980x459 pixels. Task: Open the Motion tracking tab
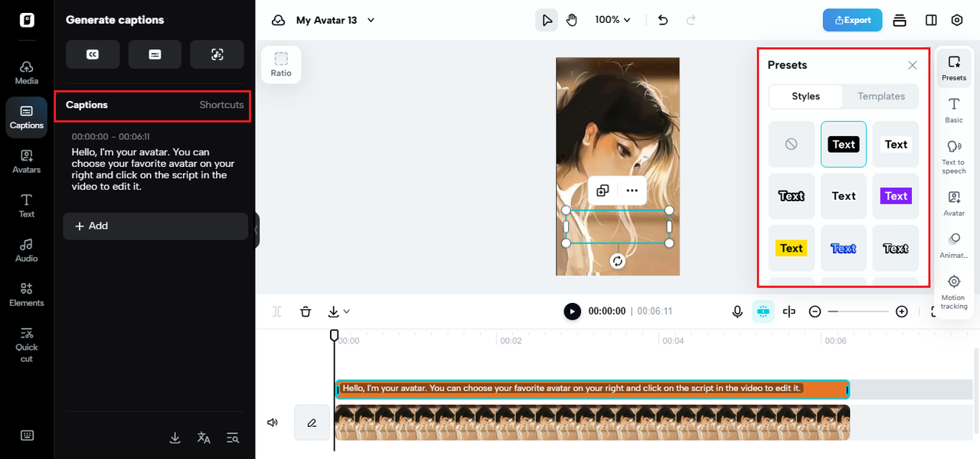click(954, 292)
